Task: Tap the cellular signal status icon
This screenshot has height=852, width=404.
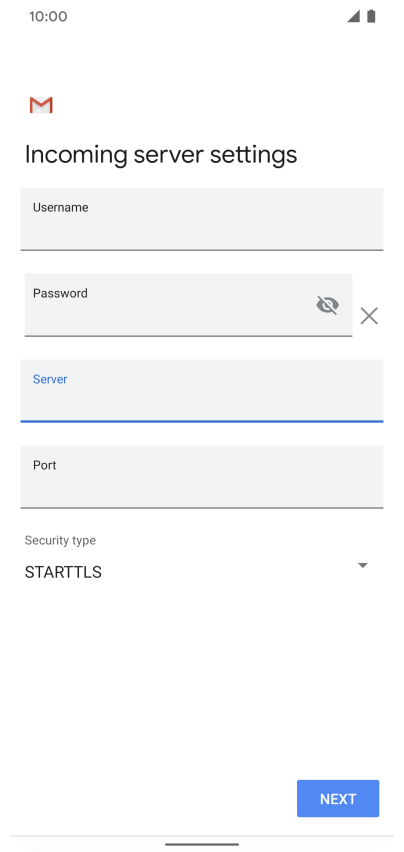Action: 354,16
